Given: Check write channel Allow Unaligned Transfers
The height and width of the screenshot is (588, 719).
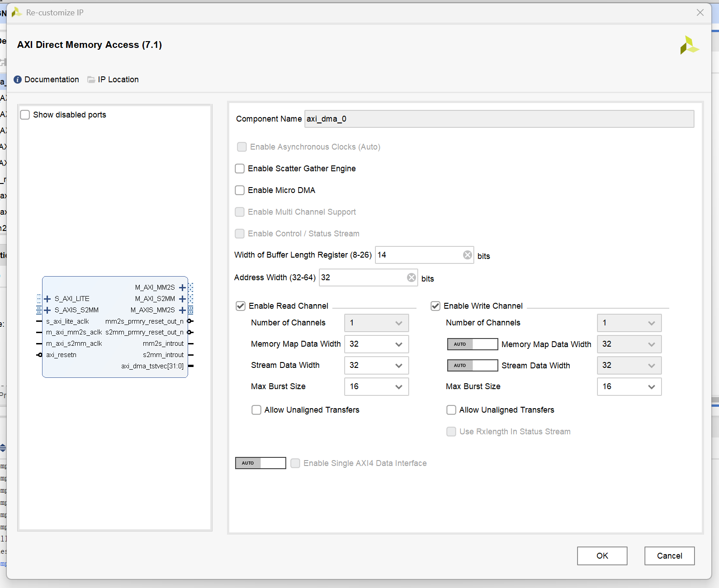Looking at the screenshot, I should coord(451,410).
